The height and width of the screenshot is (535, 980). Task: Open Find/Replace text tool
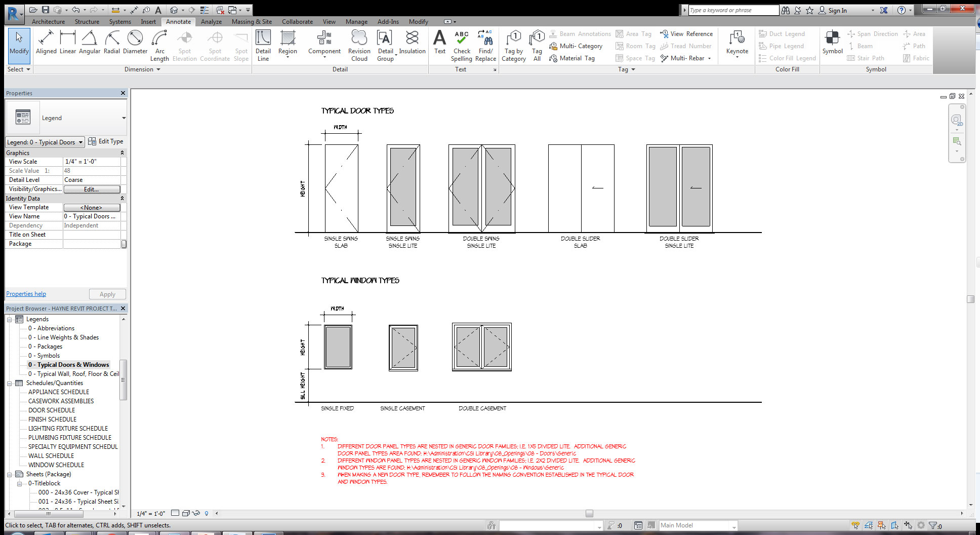[485, 46]
